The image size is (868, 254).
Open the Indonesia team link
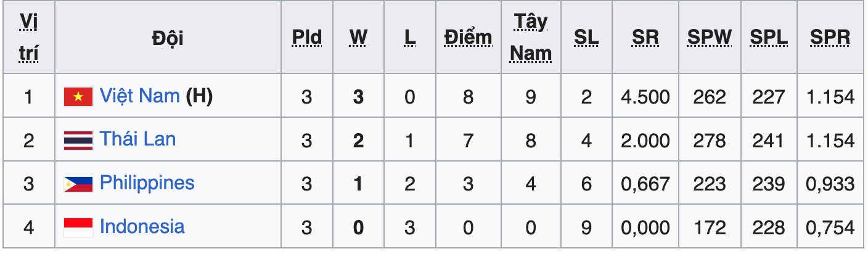(142, 227)
